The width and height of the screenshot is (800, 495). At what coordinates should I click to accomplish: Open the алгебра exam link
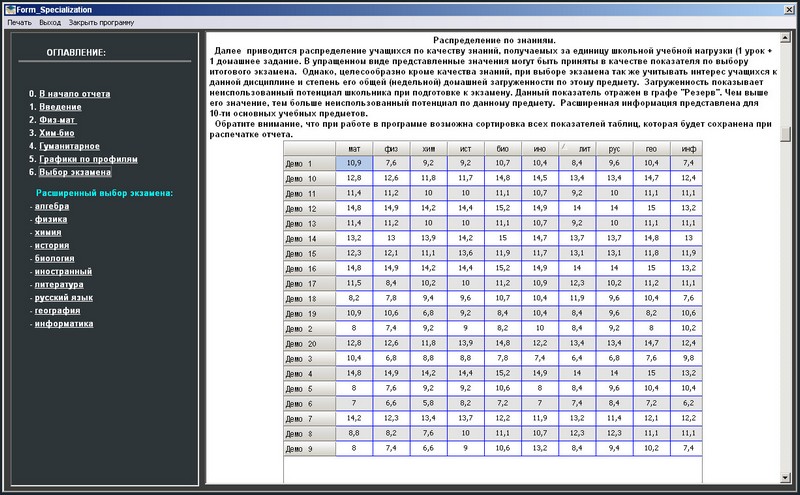(x=53, y=206)
